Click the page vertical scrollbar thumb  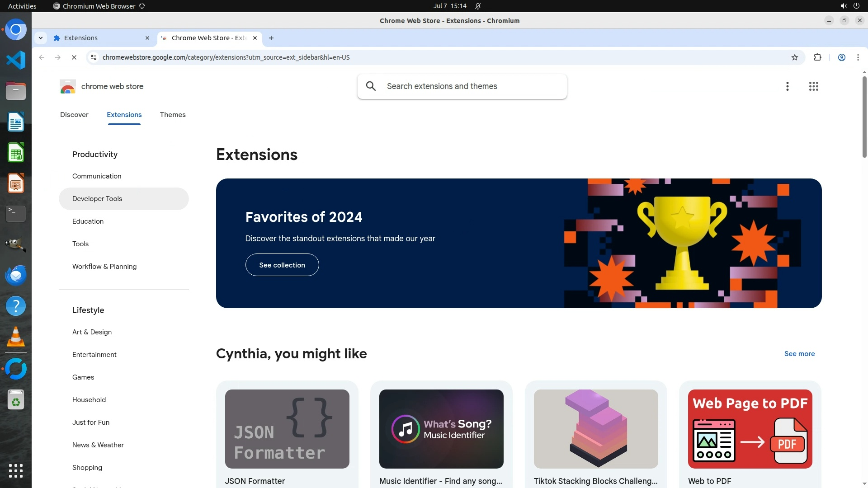(864, 117)
